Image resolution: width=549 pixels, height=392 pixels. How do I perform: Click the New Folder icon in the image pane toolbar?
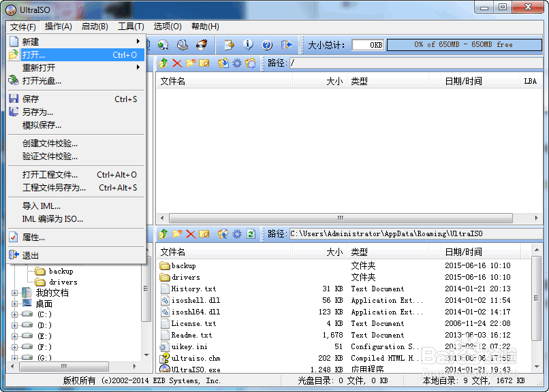[191, 63]
